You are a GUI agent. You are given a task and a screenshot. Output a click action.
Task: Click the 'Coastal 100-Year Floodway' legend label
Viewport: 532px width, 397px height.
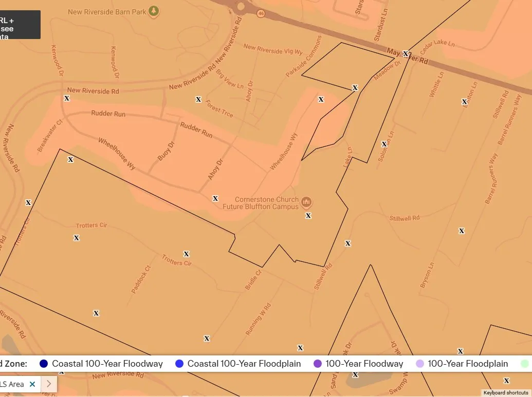point(107,364)
